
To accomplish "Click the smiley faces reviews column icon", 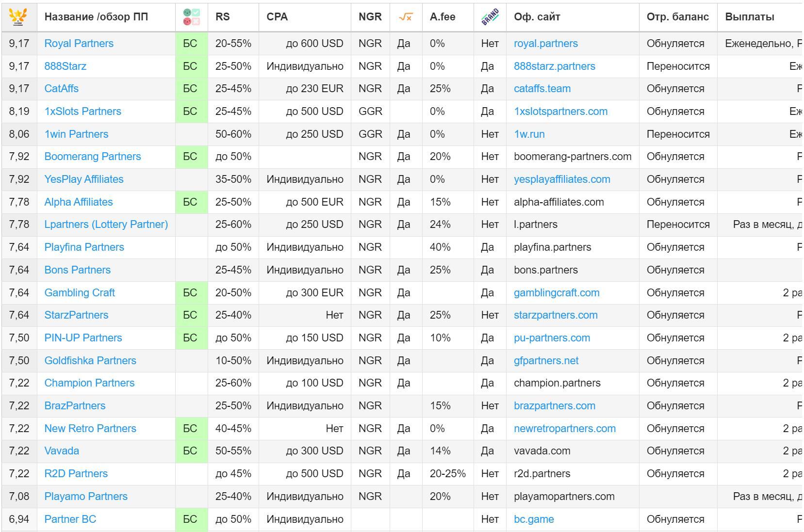I will point(192,17).
